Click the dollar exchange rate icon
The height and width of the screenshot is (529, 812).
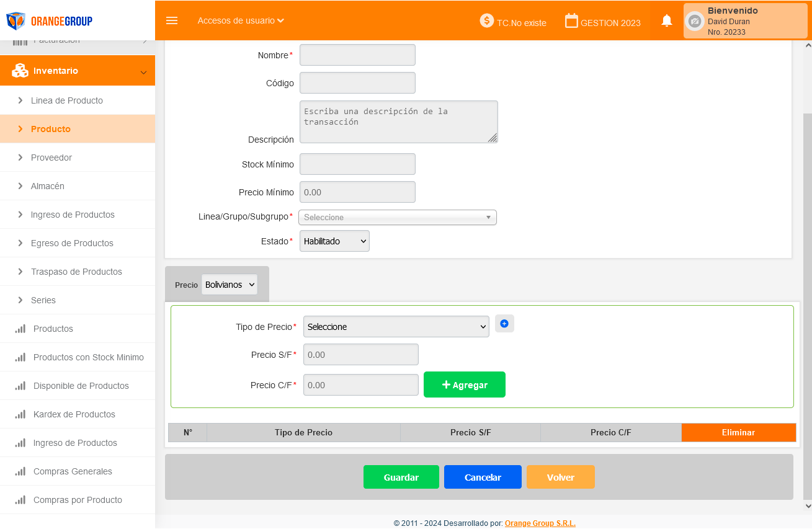tap(487, 20)
